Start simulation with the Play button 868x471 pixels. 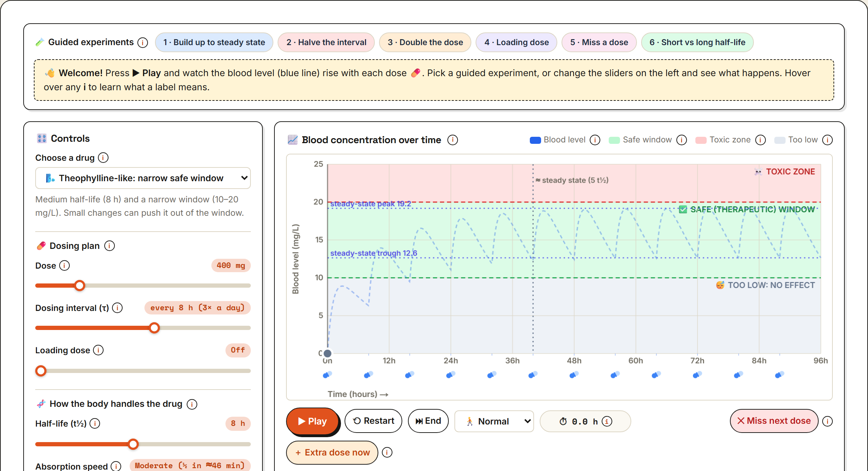click(x=312, y=421)
